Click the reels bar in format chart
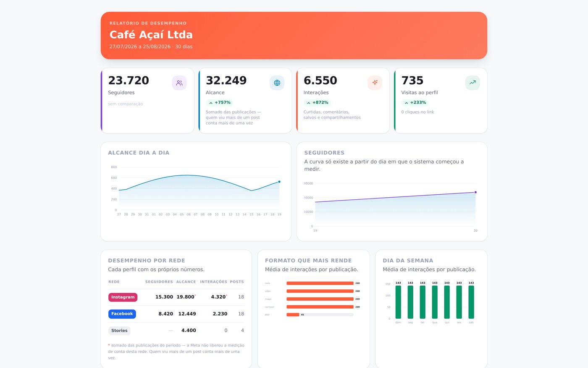Image resolution: width=588 pixels, height=368 pixels. point(320,283)
